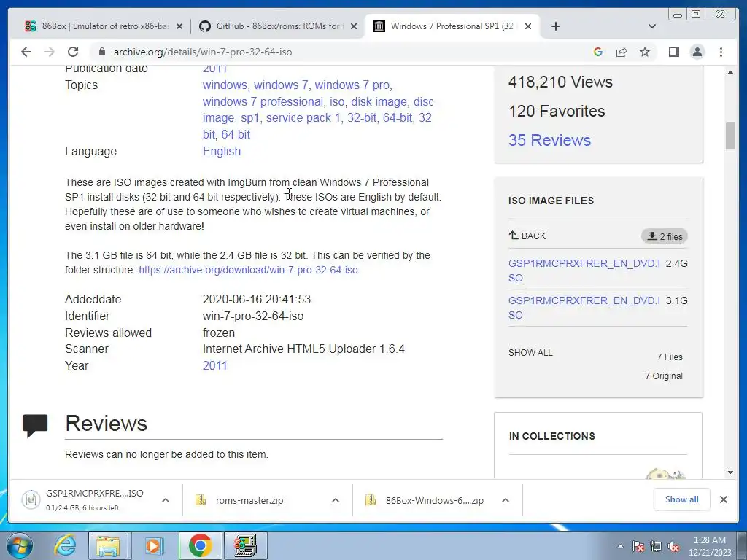The width and height of the screenshot is (747, 560).
Task: Open 86Box taskbar icon
Action: 246,545
